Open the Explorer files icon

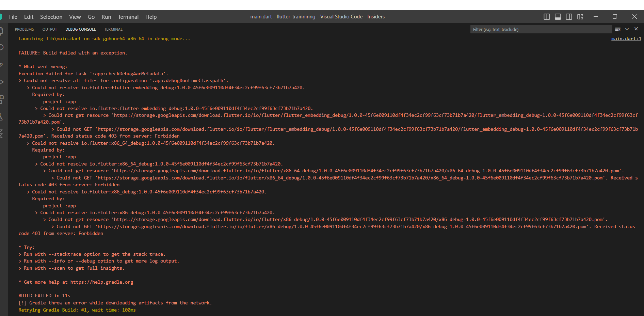[x=2, y=31]
